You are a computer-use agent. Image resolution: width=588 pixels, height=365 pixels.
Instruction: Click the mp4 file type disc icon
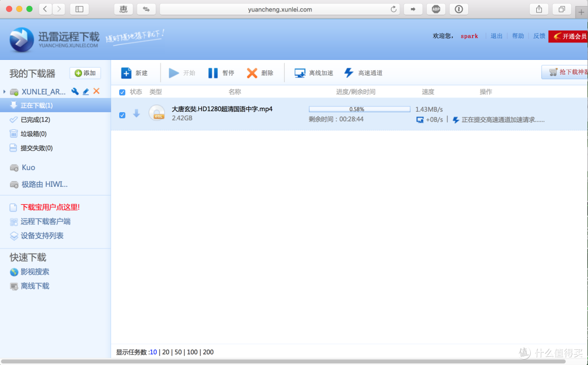[157, 113]
